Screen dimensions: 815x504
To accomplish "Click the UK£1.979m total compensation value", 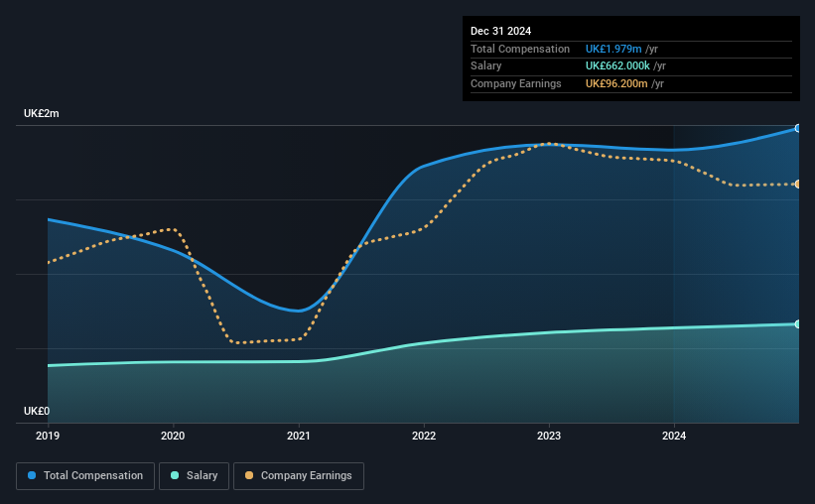I will [613, 49].
